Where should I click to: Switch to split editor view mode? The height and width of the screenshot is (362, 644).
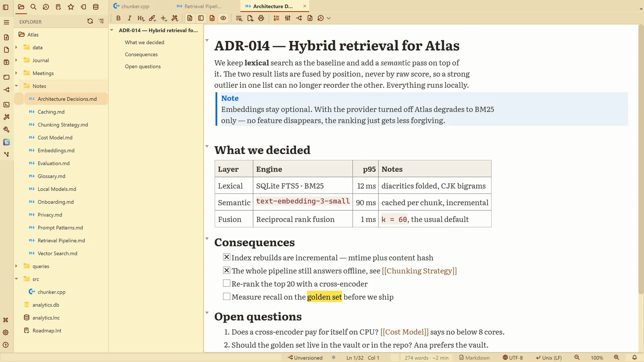(201, 18)
